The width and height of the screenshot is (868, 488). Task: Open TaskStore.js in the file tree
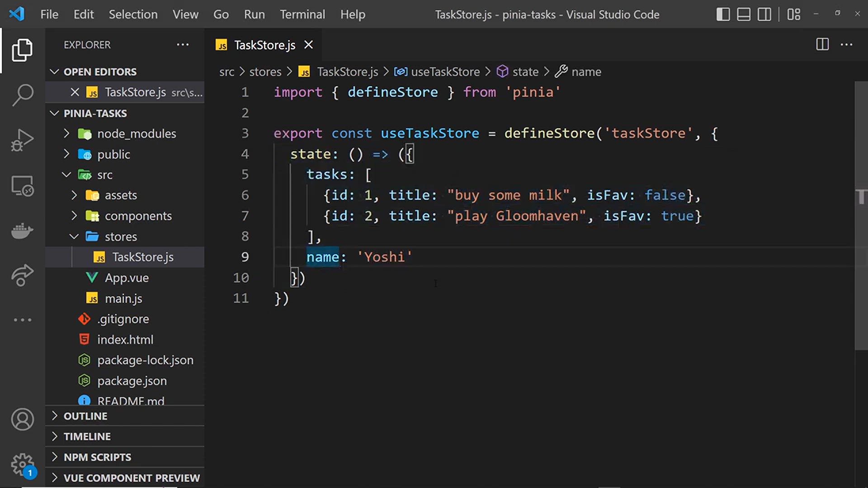click(x=125, y=257)
